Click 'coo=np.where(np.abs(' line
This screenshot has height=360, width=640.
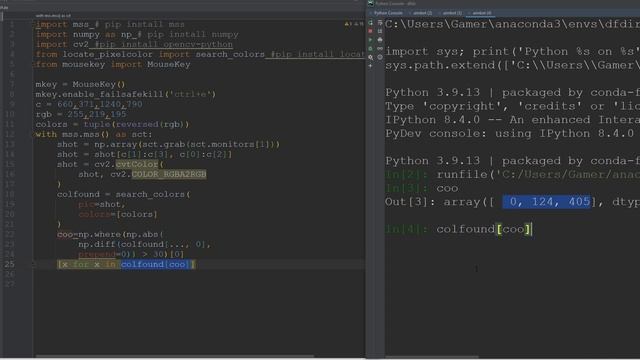pos(110,234)
